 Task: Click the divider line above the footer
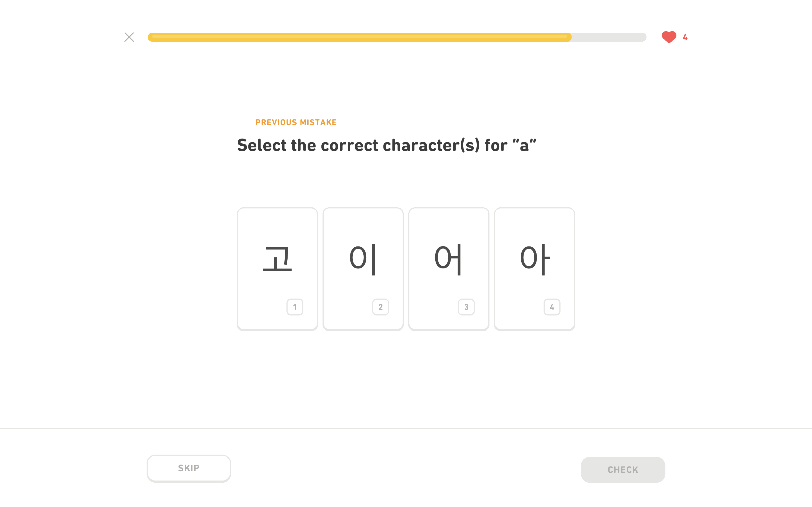406,428
